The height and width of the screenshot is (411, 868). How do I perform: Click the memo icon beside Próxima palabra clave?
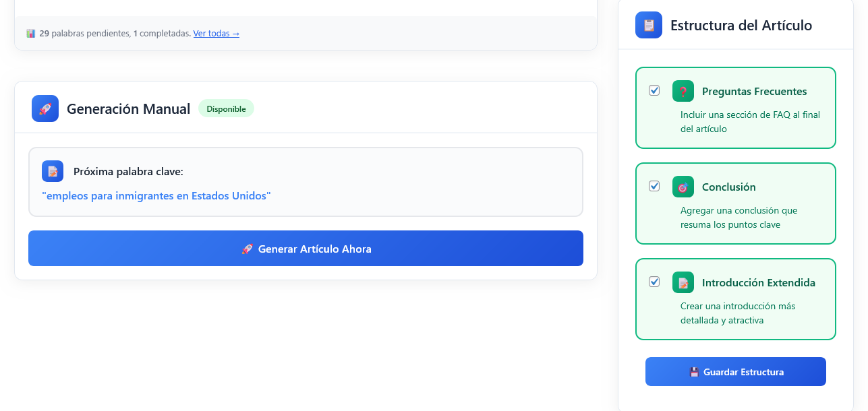[x=53, y=171]
